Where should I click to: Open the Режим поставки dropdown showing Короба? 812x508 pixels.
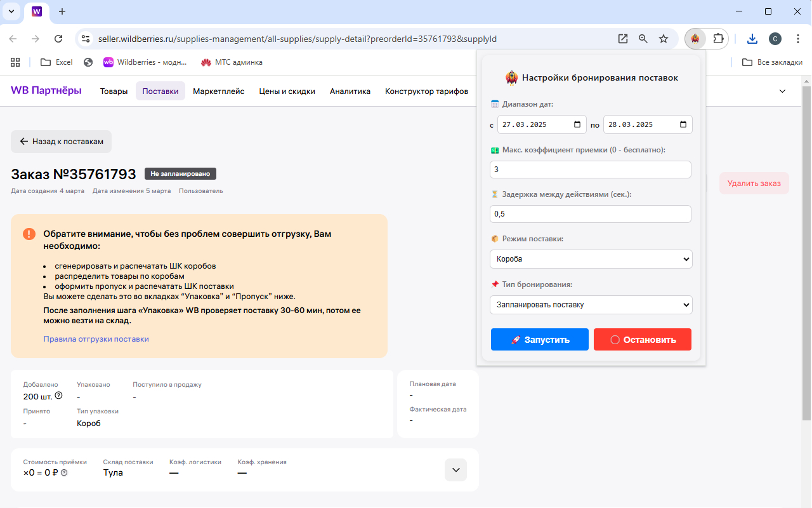tap(591, 259)
